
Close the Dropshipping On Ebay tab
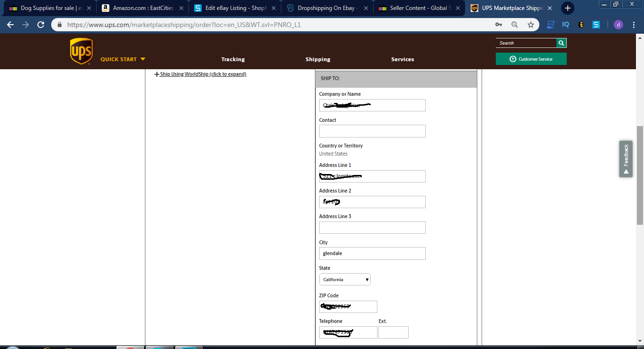(x=366, y=8)
